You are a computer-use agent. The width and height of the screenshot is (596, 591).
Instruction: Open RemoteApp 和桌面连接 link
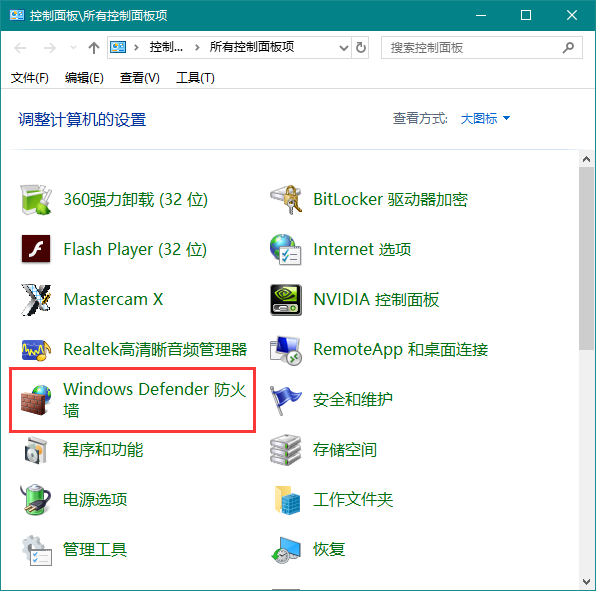point(400,350)
